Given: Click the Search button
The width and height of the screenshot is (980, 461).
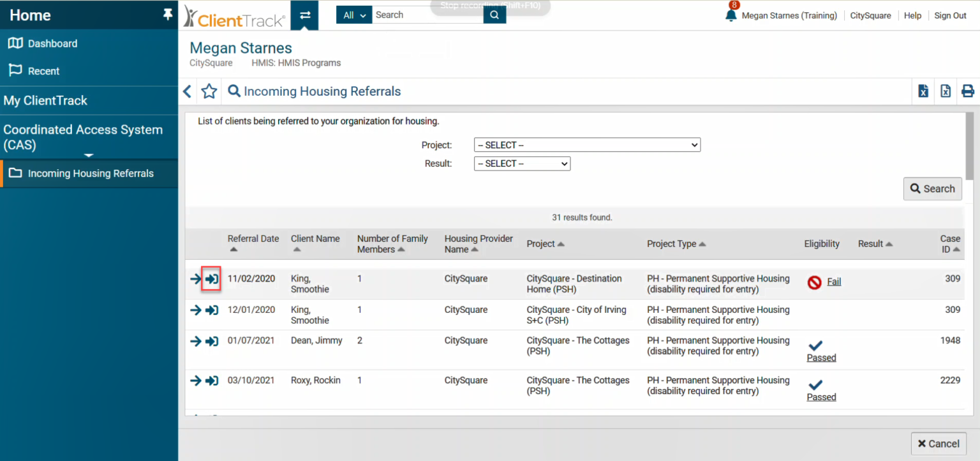Looking at the screenshot, I should [x=932, y=188].
